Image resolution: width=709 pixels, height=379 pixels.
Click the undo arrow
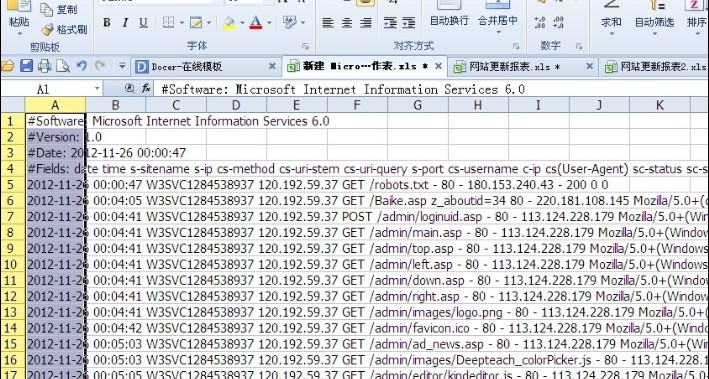pos(82,66)
